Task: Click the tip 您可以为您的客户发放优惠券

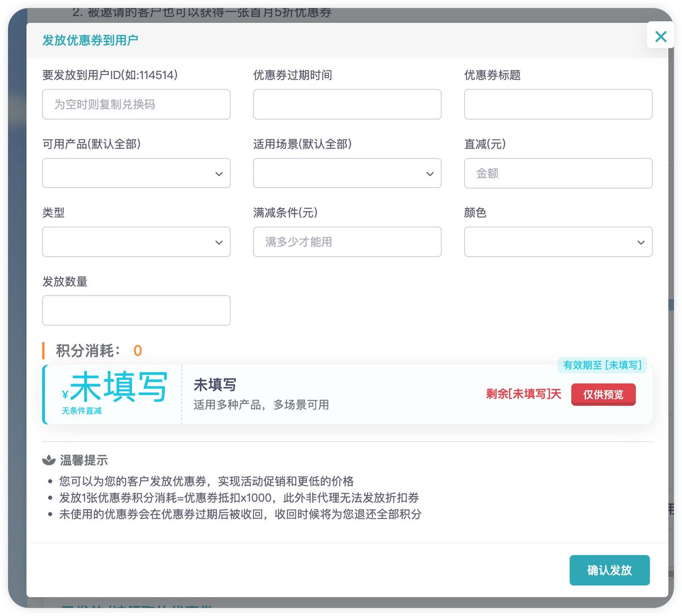Action: [x=206, y=481]
